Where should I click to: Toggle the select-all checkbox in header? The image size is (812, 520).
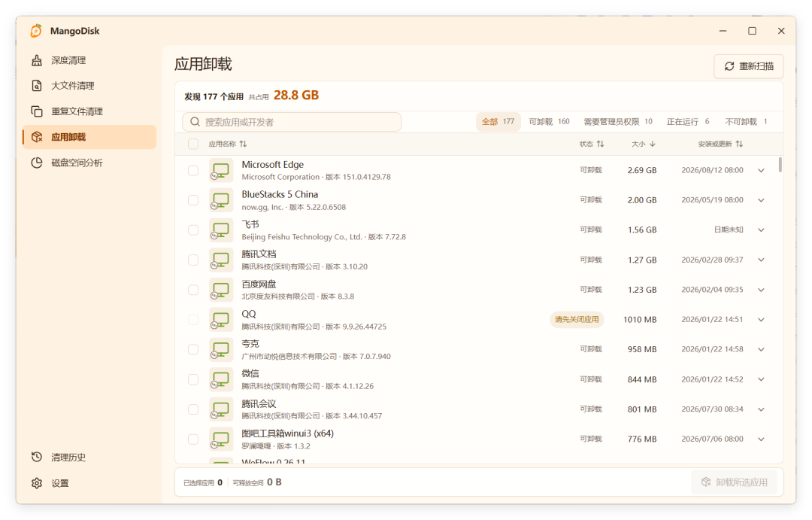coord(193,144)
